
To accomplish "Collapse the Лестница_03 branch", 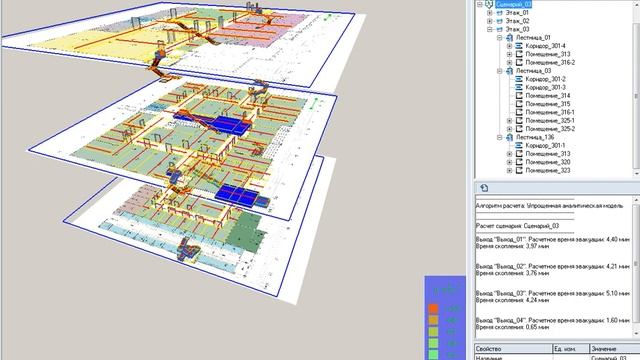I will (500, 71).
